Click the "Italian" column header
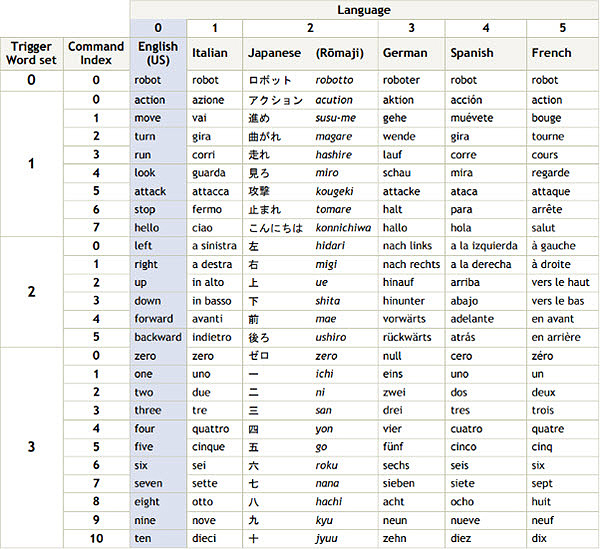The width and height of the screenshot is (600, 549). click(211, 53)
